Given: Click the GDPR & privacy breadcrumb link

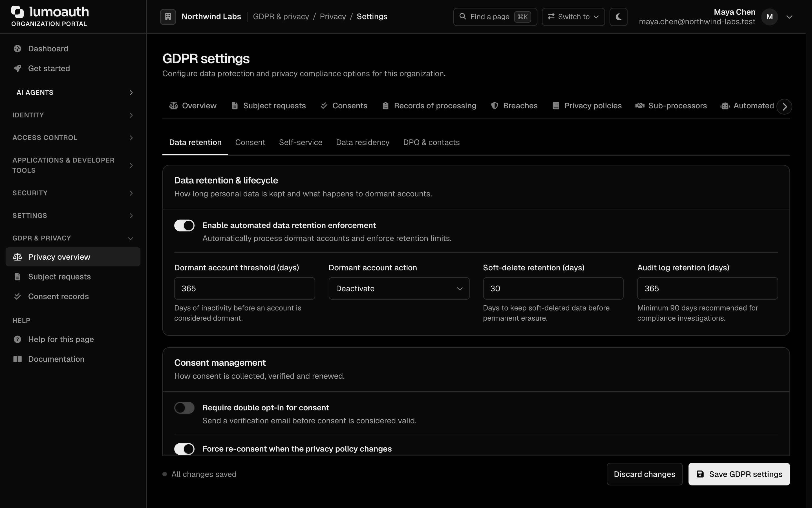Looking at the screenshot, I should 281,16.
